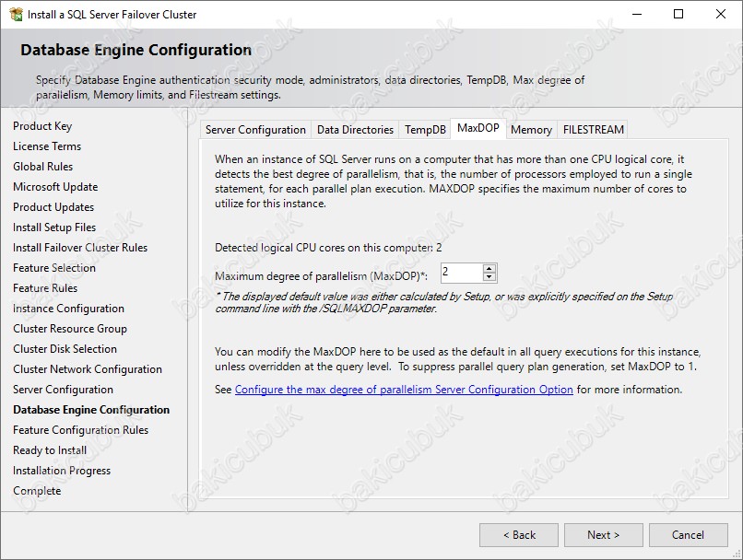
Task: Click the SQL Server setup title bar icon
Action: point(16,14)
